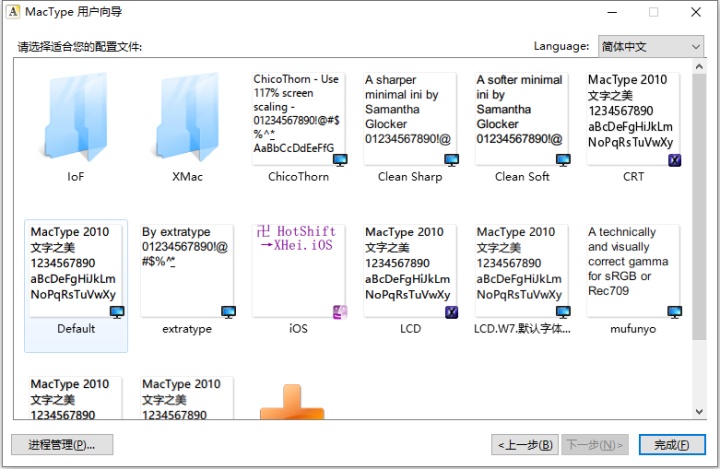Image resolution: width=720 pixels, height=469 pixels.
Task: Click the X badge icon on CRT thumbnail
Action: (x=675, y=160)
